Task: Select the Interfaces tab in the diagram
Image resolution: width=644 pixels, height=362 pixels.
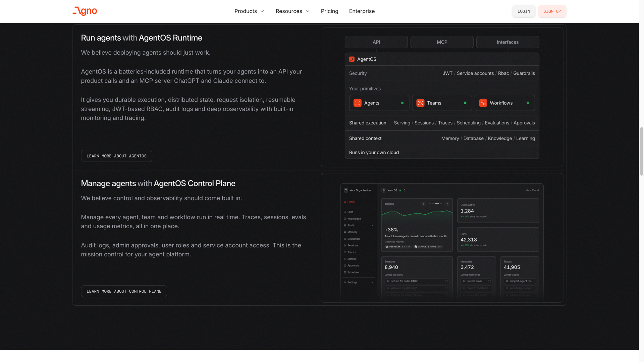Action: [x=507, y=42]
